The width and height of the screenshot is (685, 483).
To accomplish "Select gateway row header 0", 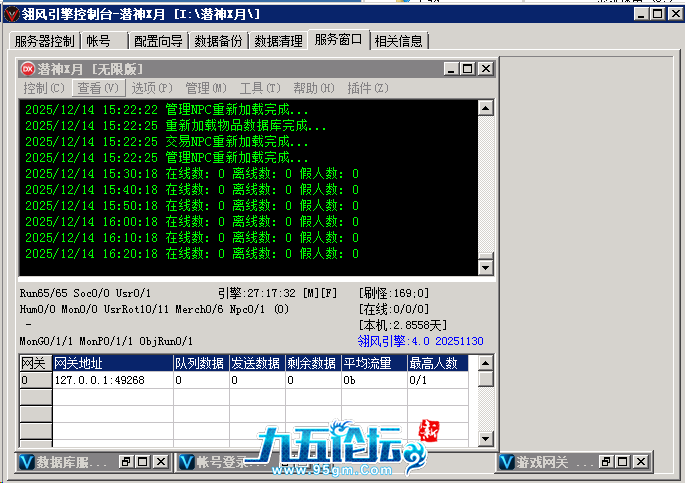I will click(x=36, y=380).
